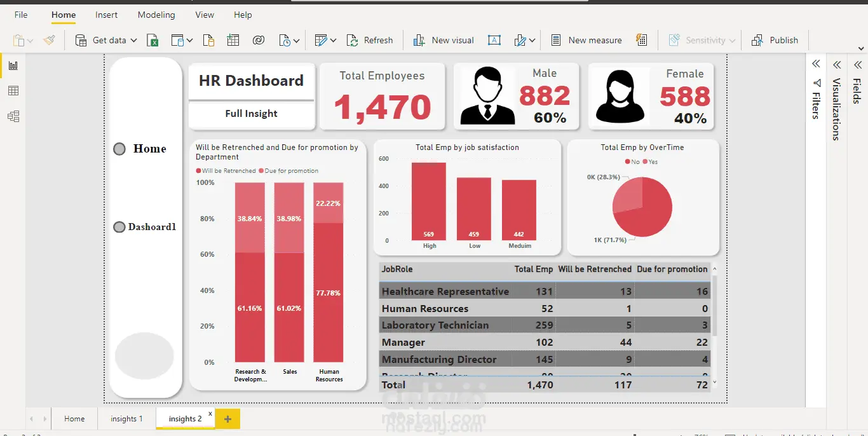Click the Publish button
The height and width of the screenshot is (436, 868).
(775, 40)
